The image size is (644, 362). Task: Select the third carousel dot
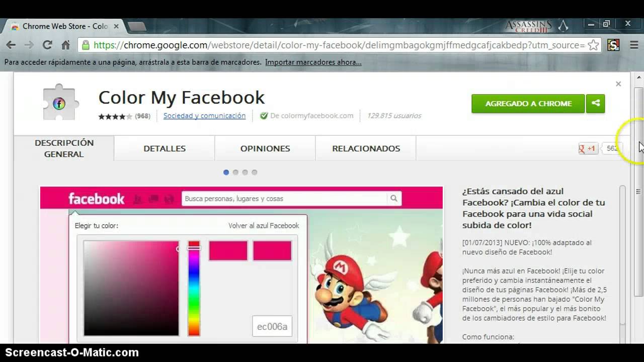[x=245, y=172]
